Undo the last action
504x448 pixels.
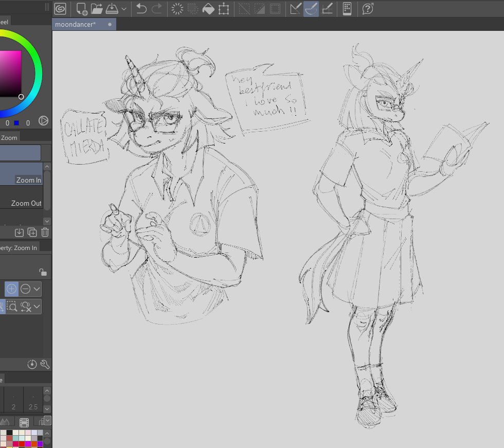[141, 9]
